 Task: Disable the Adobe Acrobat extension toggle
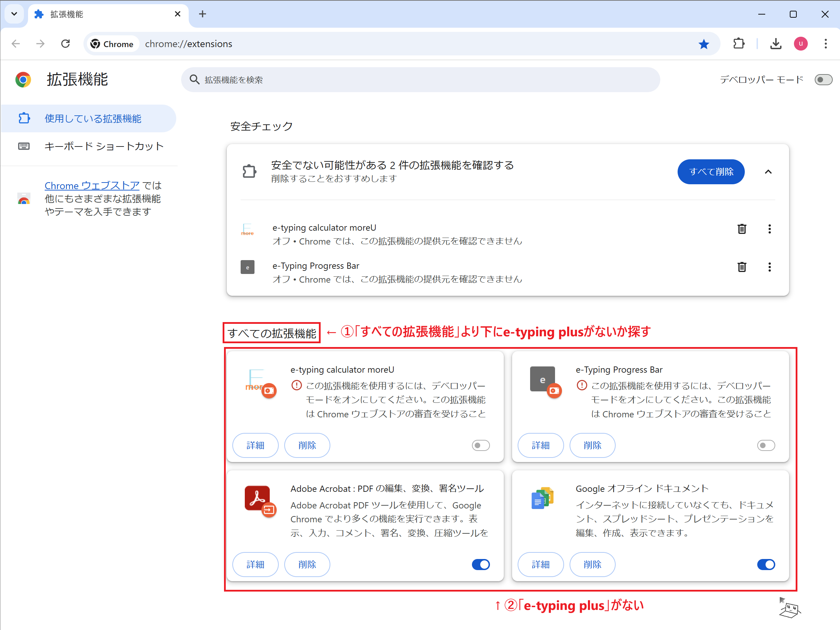(x=481, y=564)
